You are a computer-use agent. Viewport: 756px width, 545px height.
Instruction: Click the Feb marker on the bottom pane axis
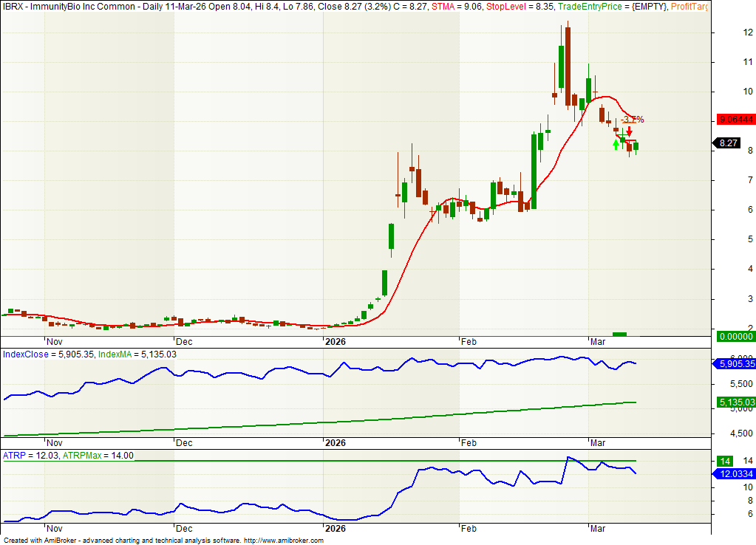468,529
